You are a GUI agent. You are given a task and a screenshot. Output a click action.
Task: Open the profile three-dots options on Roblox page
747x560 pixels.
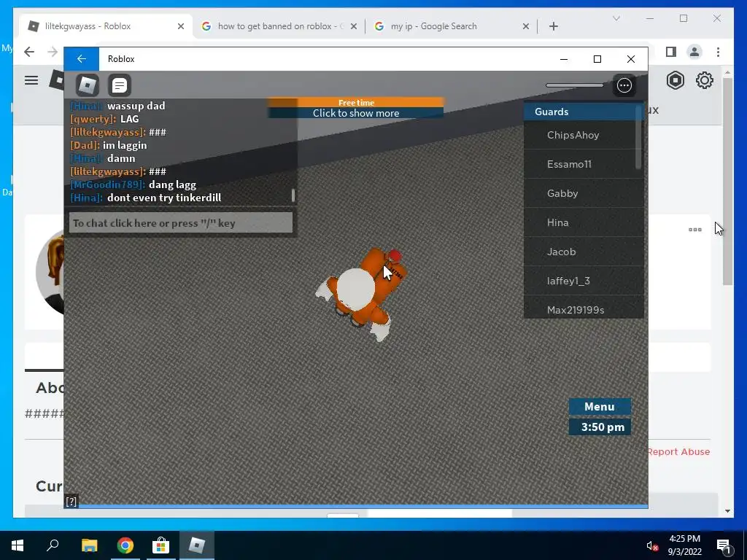tap(695, 230)
